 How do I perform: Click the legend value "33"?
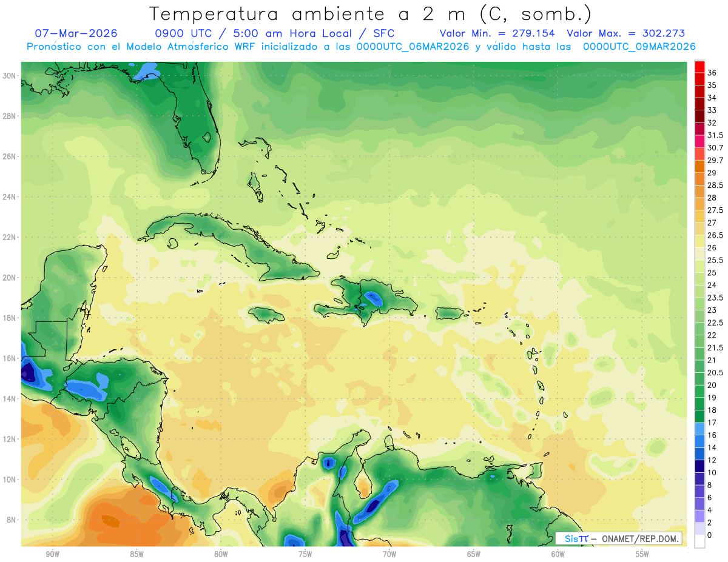712,110
